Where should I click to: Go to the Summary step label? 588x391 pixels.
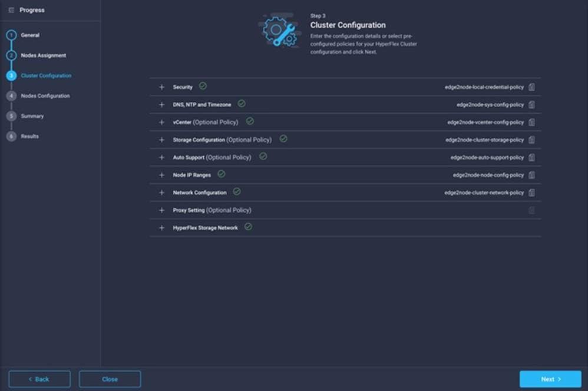32,116
